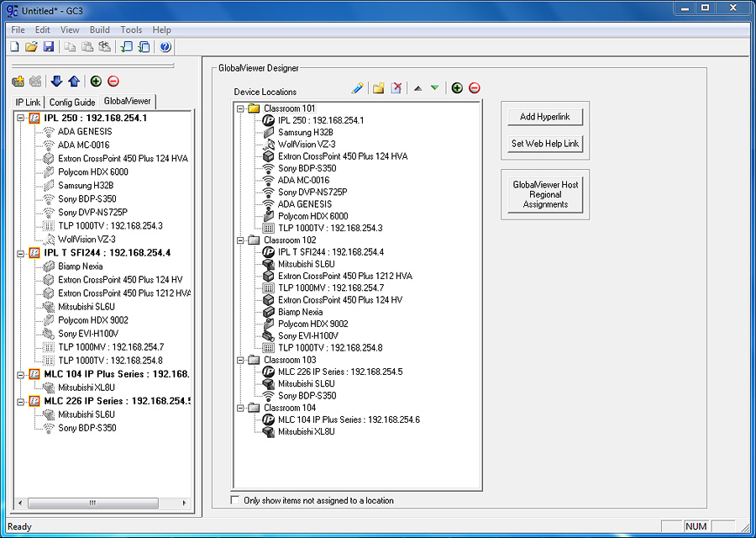
Task: Collapse IPL 250 node in left tree
Action: click(x=20, y=118)
